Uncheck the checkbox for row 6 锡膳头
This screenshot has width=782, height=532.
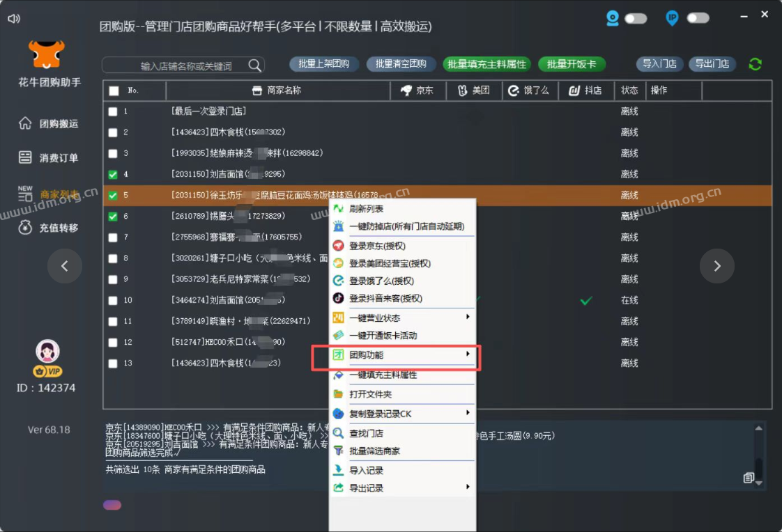(114, 216)
